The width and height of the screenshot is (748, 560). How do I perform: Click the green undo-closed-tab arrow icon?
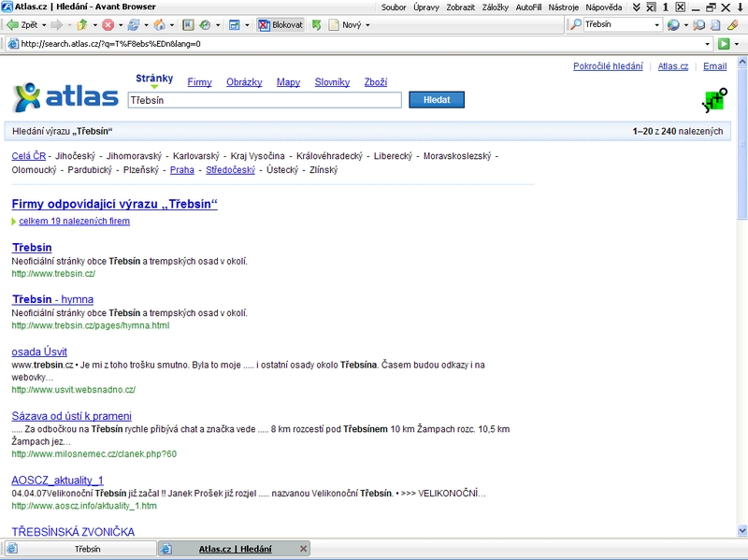pyautogui.click(x=316, y=25)
